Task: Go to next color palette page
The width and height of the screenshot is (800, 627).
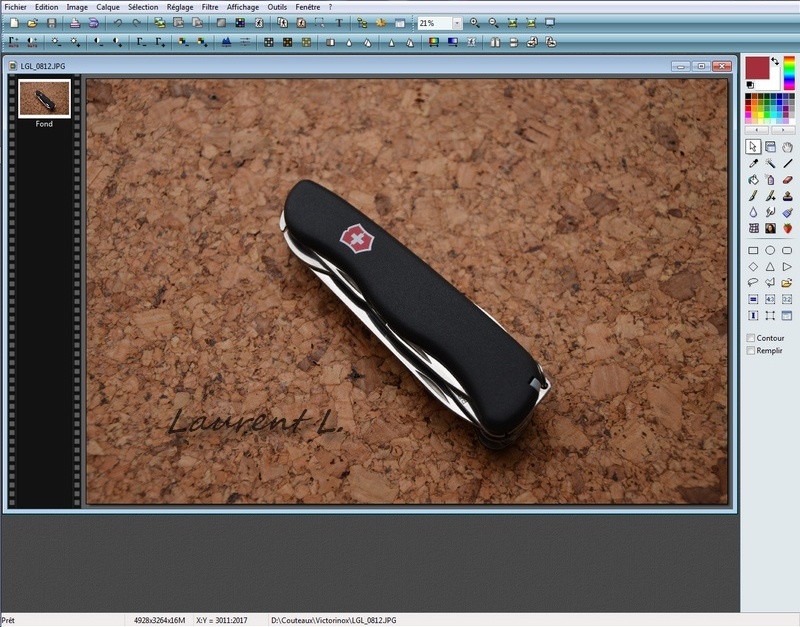Action: 783,130
